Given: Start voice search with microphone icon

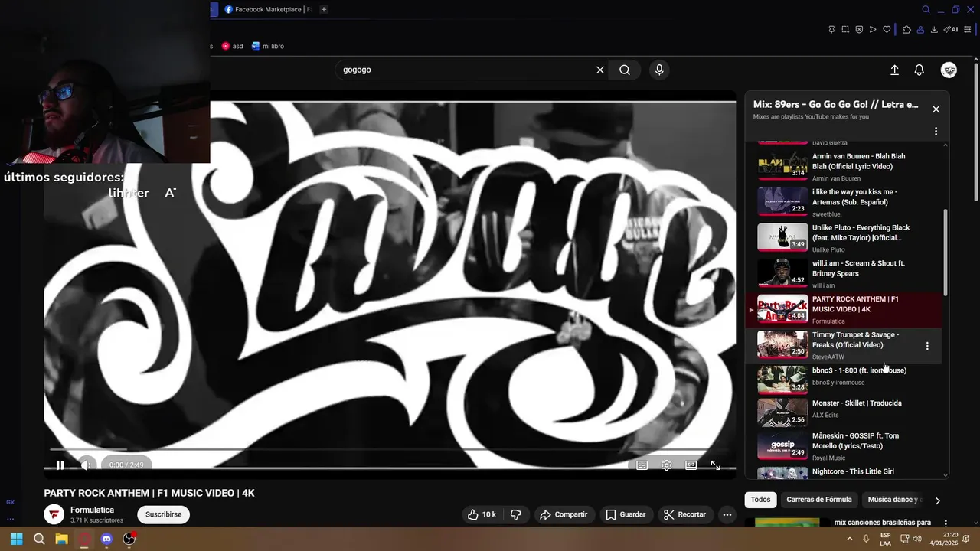Looking at the screenshot, I should 659,70.
